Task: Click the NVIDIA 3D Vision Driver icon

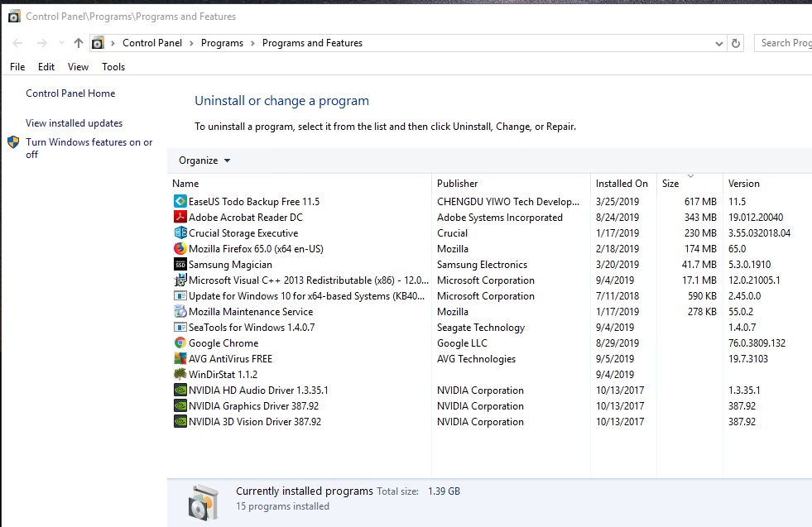Action: click(x=180, y=421)
